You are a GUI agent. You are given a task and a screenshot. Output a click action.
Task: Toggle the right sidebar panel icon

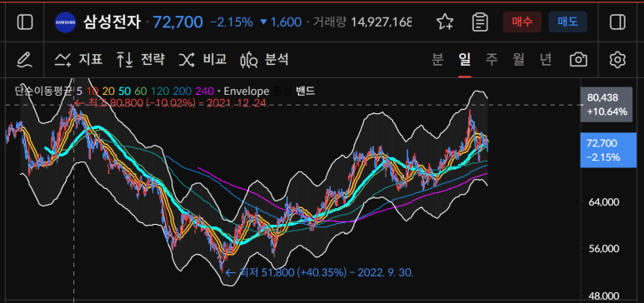point(617,22)
